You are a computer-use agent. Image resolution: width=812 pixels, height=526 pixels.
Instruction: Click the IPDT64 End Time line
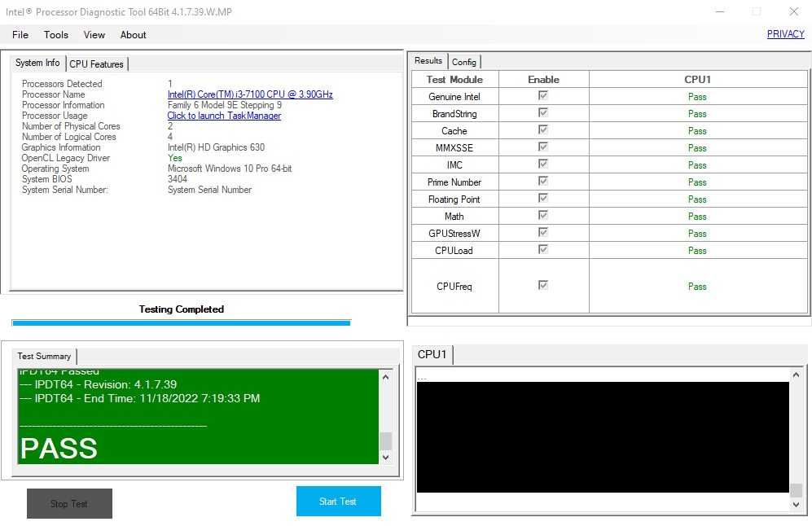[x=140, y=398]
